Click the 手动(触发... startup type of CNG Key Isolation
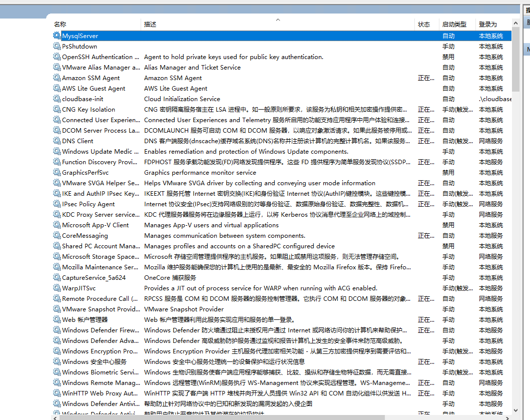The width and height of the screenshot is (530, 420). (x=457, y=109)
